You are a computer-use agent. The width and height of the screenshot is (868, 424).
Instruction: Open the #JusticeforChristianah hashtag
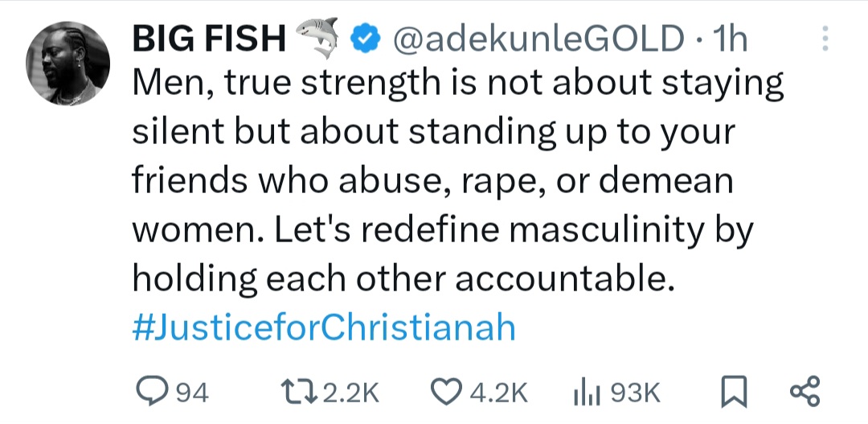point(322,329)
